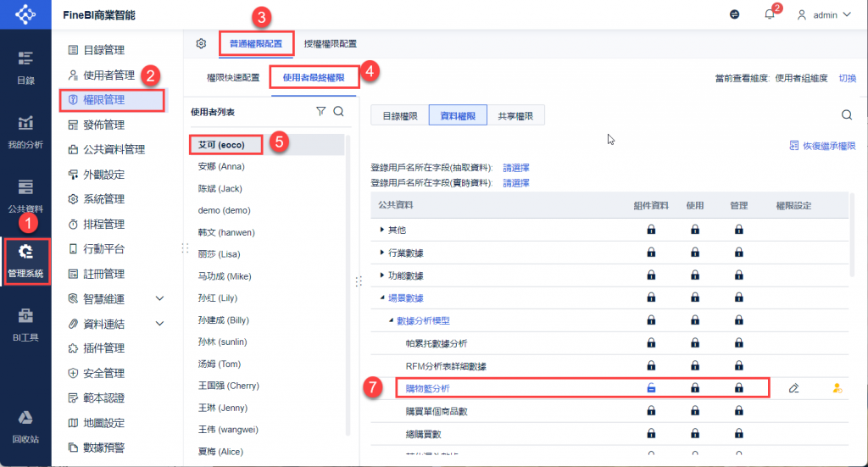Expand the 行業數據 tree node
This screenshot has height=467, width=868.
[x=382, y=253]
